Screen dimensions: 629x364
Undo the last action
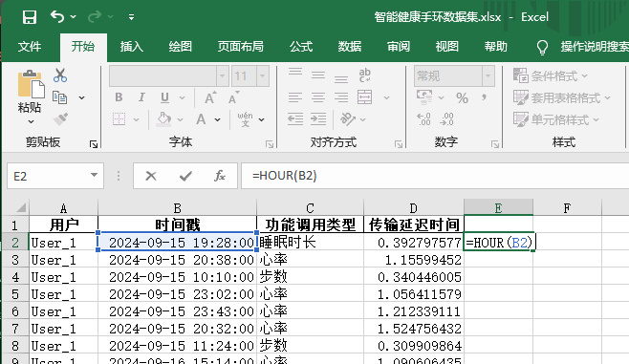coord(57,16)
